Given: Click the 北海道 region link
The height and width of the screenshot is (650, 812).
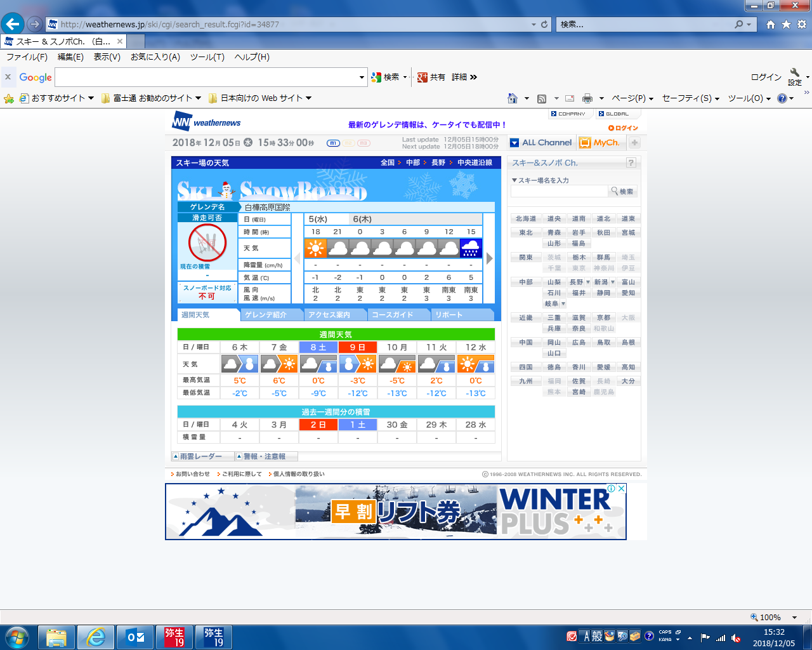Looking at the screenshot, I should point(526,218).
